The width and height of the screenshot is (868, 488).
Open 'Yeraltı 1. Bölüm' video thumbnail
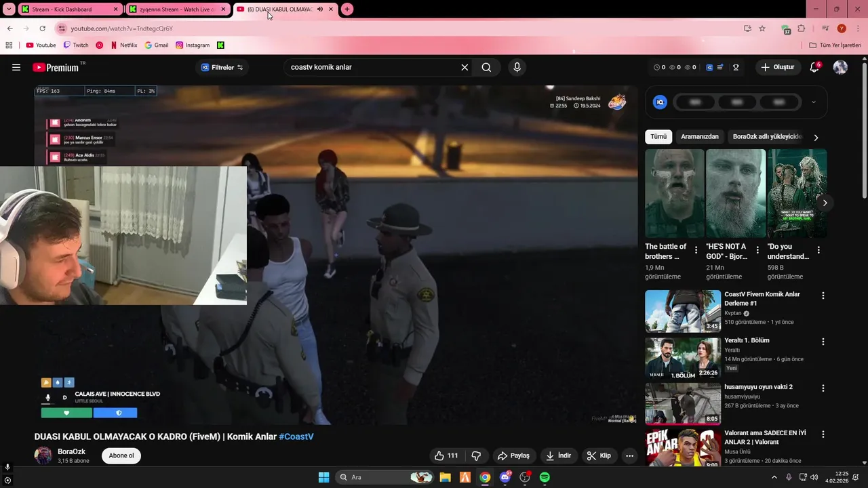point(683,358)
